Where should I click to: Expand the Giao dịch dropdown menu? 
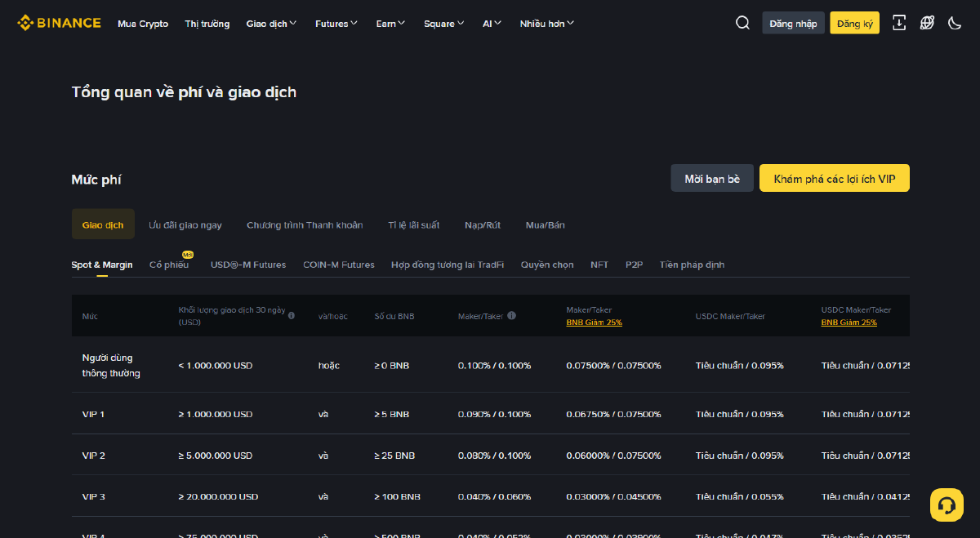tap(272, 24)
